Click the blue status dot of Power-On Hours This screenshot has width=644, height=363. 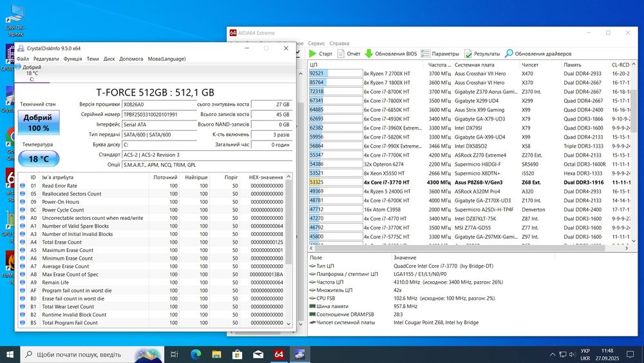pos(23,202)
